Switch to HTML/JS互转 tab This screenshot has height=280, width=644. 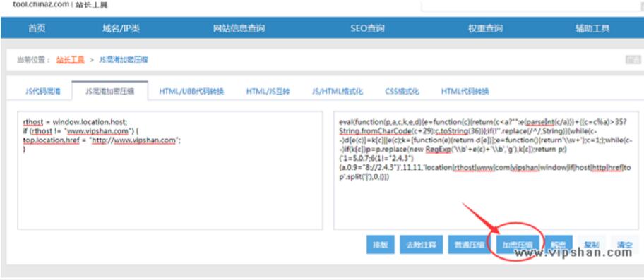268,92
